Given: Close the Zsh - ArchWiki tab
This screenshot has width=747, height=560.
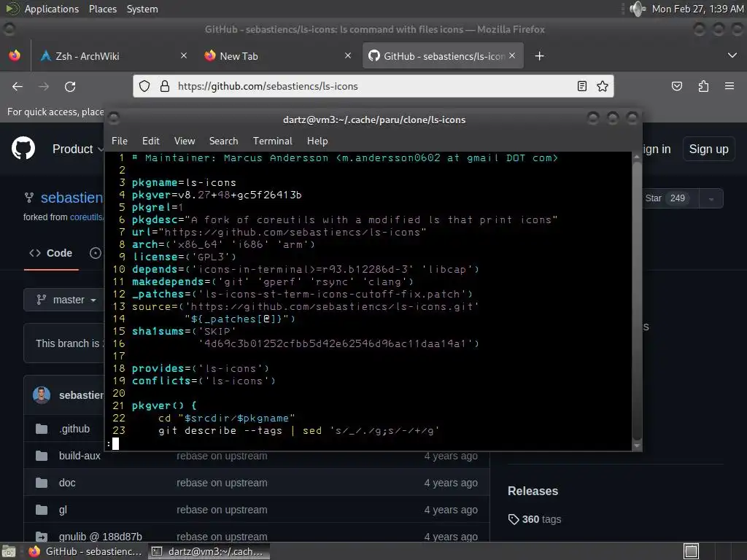Looking at the screenshot, I should 184,55.
